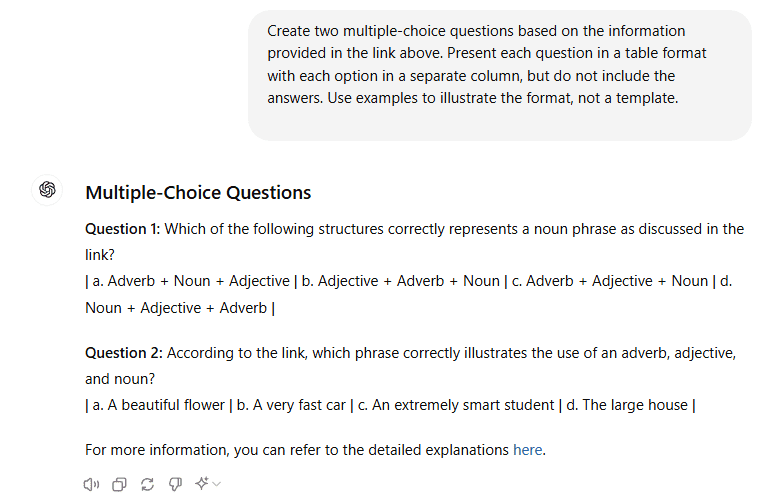Click option "b. A very fast car"
The image size is (766, 495).
(x=291, y=405)
